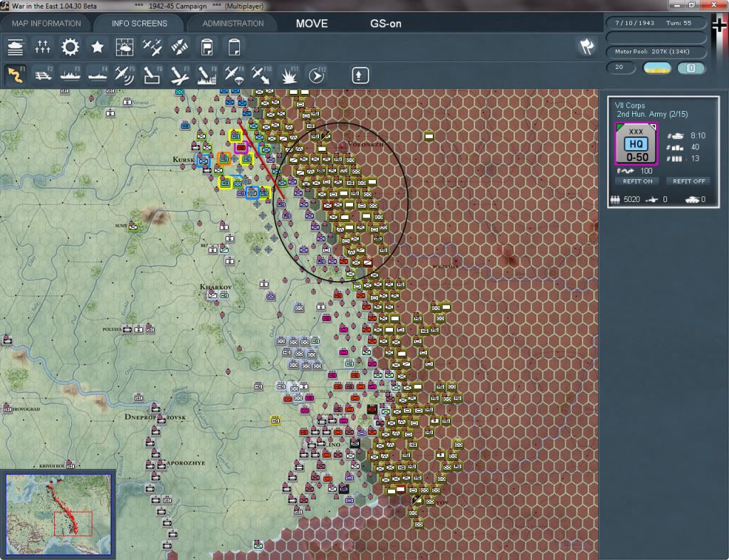Select the F3 naval transport mode
The height and width of the screenshot is (560, 729).
pos(70,75)
